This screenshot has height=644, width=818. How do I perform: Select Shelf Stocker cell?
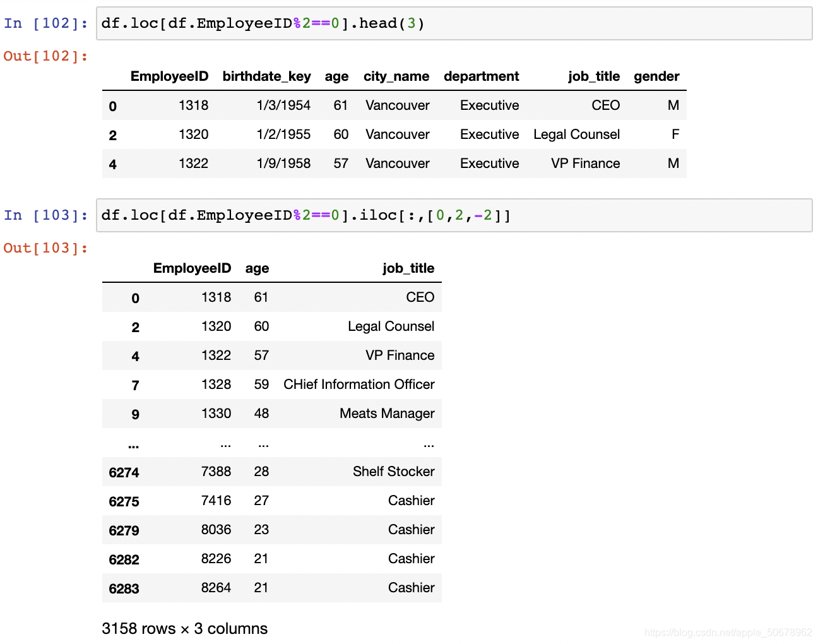point(394,472)
